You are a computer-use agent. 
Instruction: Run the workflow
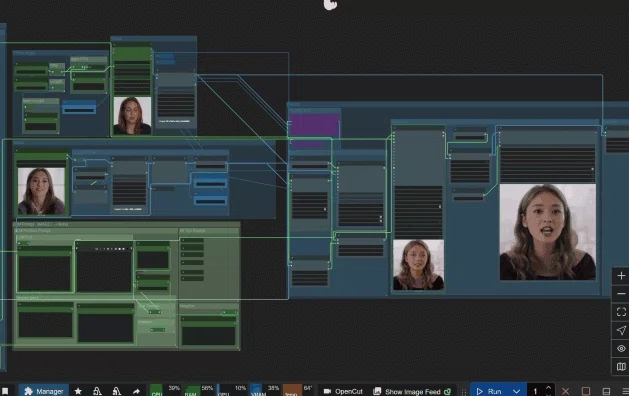(489, 391)
